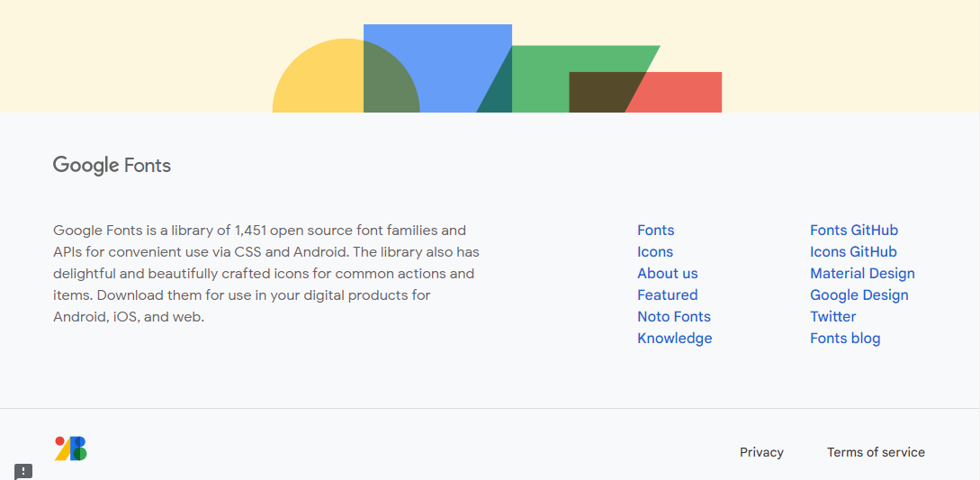Image resolution: width=980 pixels, height=480 pixels.
Task: Visit the Featured link
Action: (668, 294)
